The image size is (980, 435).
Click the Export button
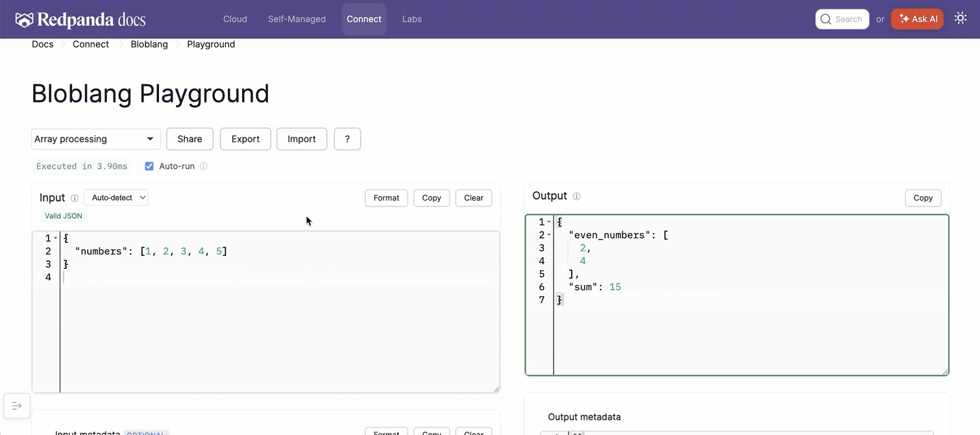pos(245,139)
